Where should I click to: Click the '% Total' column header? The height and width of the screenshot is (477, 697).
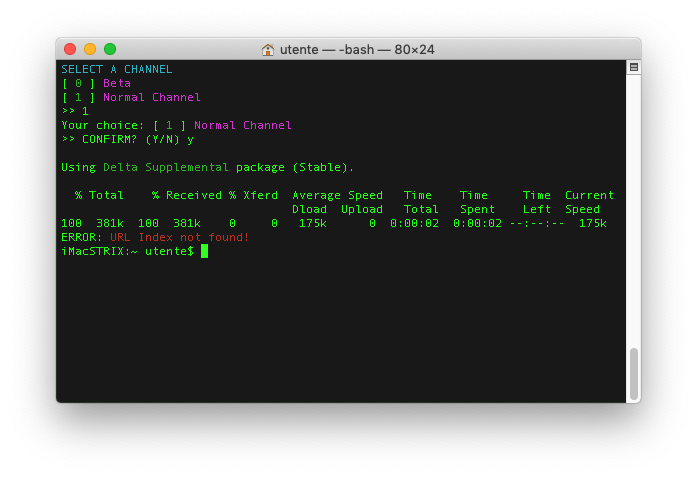point(99,195)
